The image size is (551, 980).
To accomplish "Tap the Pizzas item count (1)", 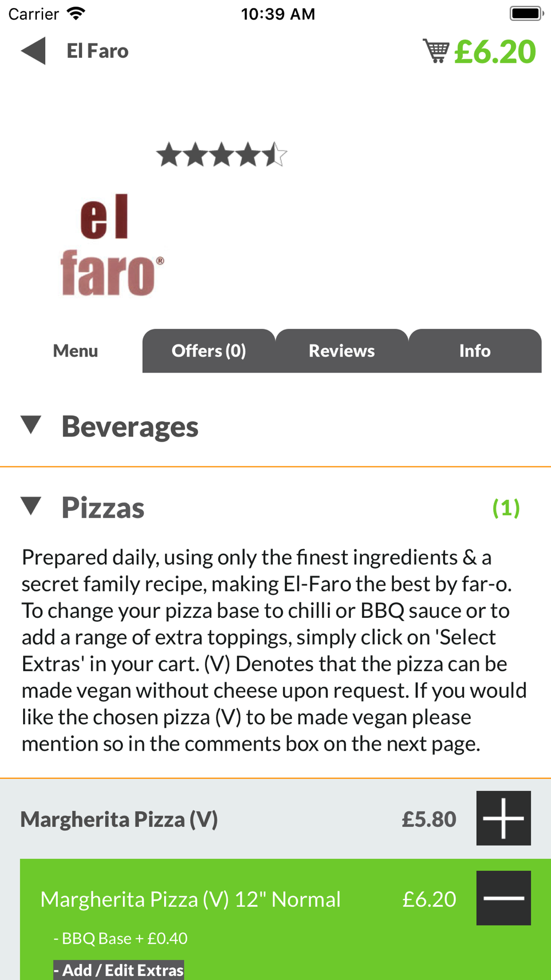I will 506,508.
